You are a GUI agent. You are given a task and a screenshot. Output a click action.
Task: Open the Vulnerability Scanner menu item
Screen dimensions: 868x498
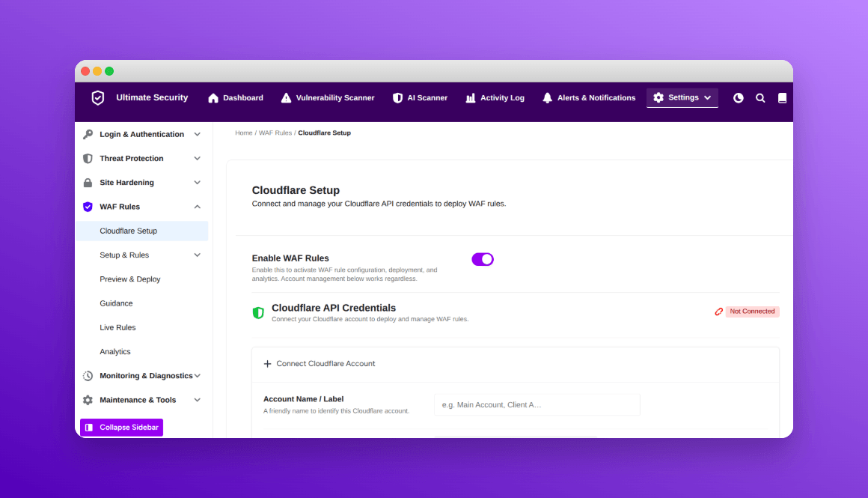click(328, 98)
